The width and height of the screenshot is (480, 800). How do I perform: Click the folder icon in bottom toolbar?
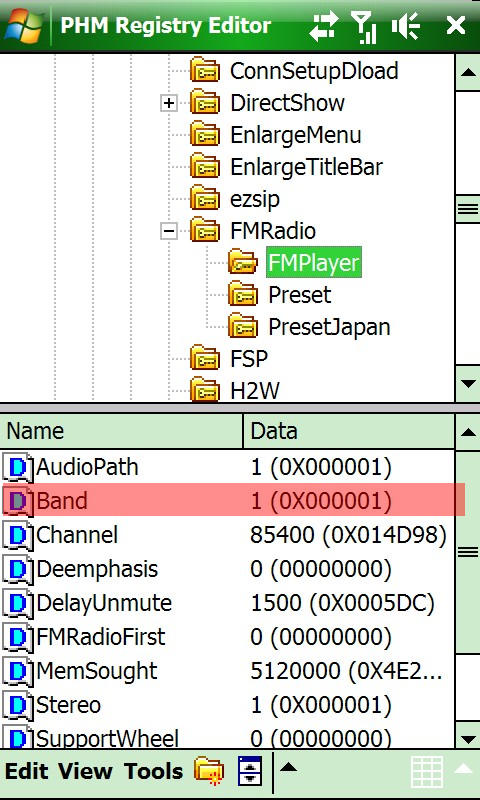point(209,771)
